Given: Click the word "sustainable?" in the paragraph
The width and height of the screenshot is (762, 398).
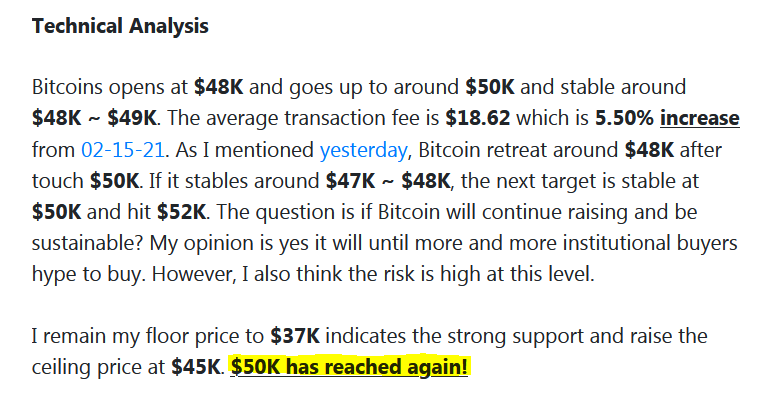Looking at the screenshot, I should [x=87, y=243].
